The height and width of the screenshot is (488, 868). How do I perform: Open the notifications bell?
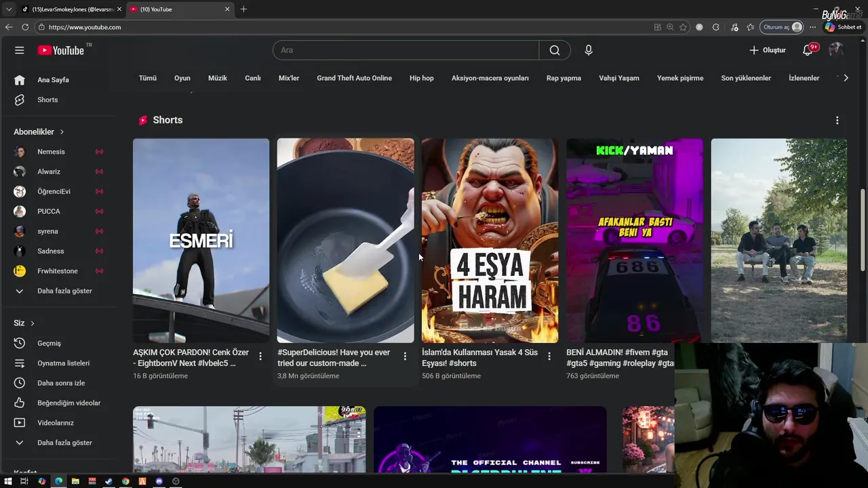pos(808,50)
